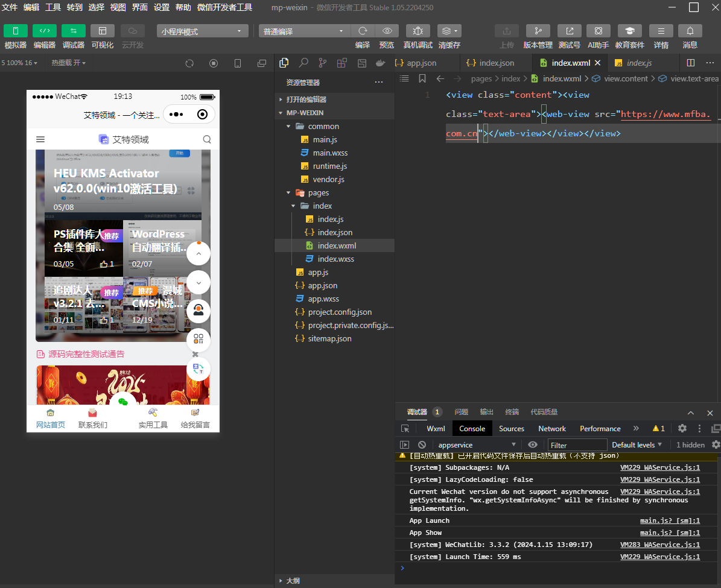Open the normal compile mode dropdown

[303, 31]
